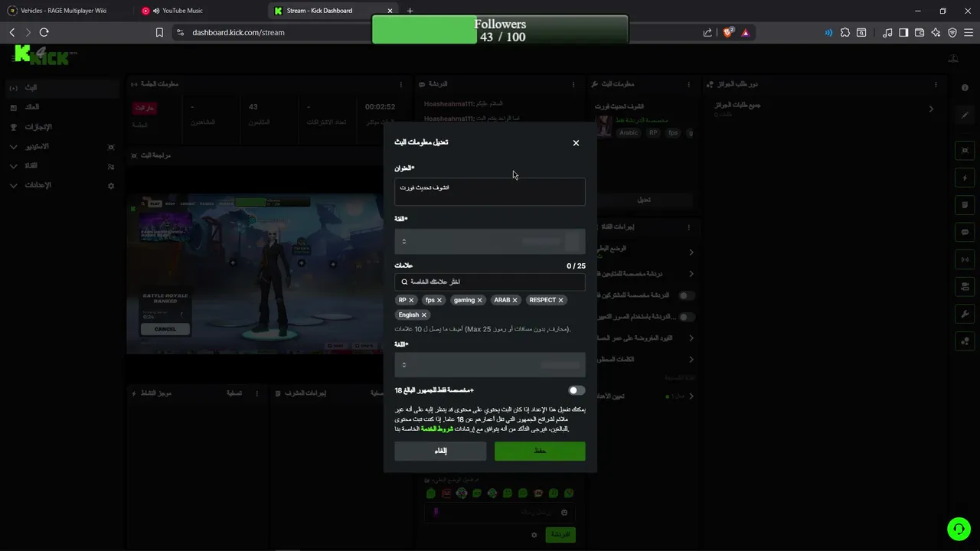Open Brave Rewards triangle icon
980x551 pixels.
745,32
